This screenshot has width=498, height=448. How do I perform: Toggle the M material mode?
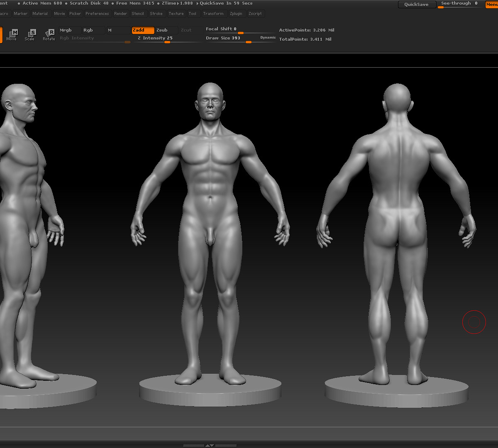pos(118,30)
